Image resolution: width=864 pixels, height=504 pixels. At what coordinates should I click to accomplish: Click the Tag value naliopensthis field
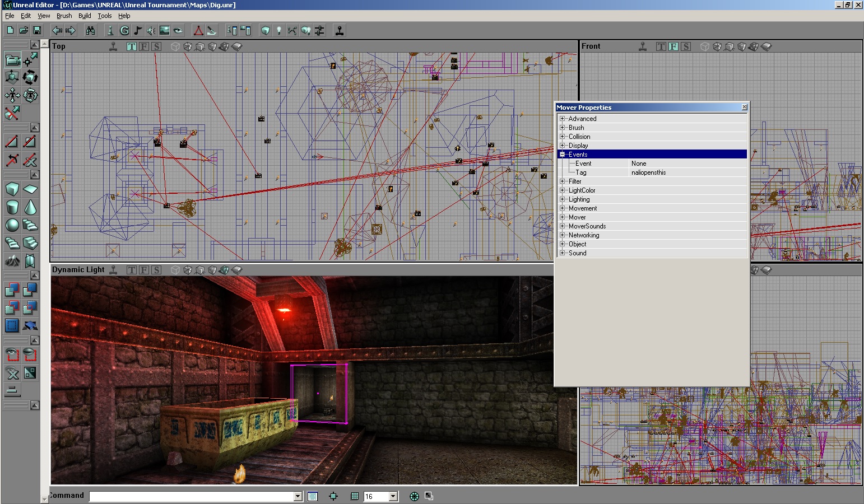[x=688, y=172]
